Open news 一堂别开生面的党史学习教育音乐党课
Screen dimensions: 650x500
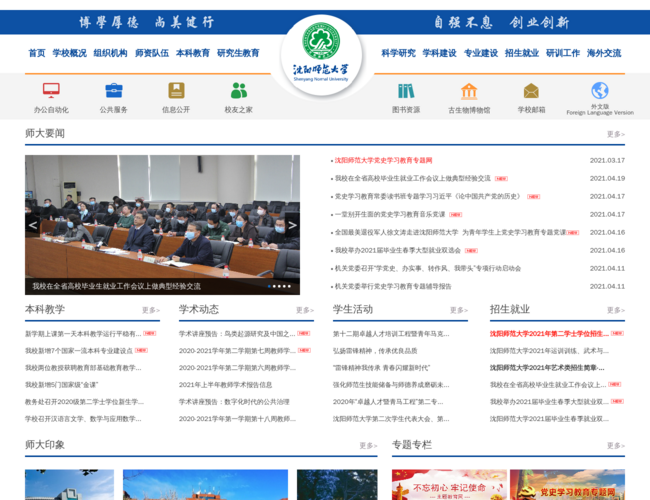point(390,214)
